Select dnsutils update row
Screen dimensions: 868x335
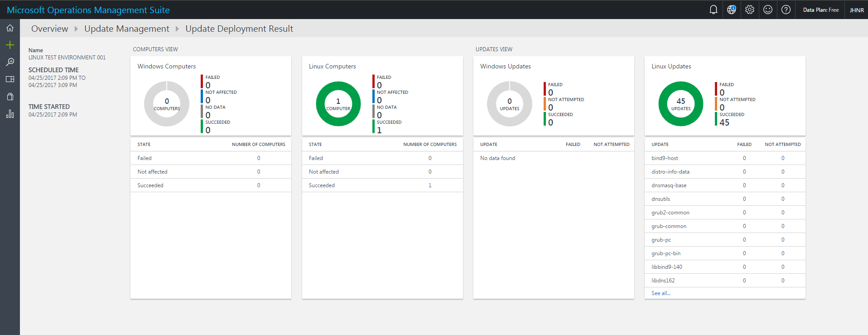pos(725,199)
